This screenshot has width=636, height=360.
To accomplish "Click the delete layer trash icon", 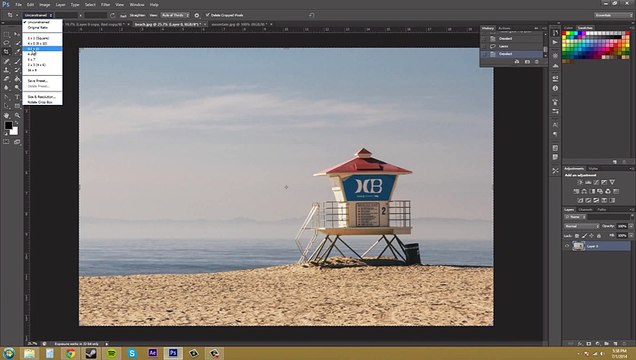I will 624,343.
